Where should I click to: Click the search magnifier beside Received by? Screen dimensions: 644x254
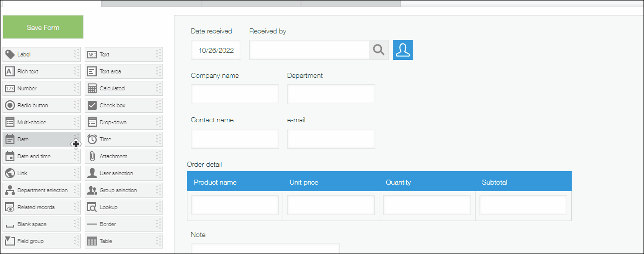point(379,50)
